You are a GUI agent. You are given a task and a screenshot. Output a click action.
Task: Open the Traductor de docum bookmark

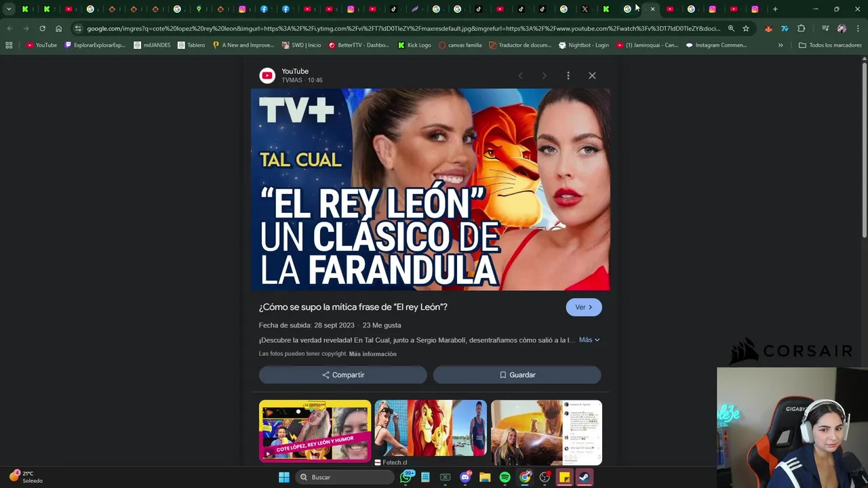coord(520,45)
